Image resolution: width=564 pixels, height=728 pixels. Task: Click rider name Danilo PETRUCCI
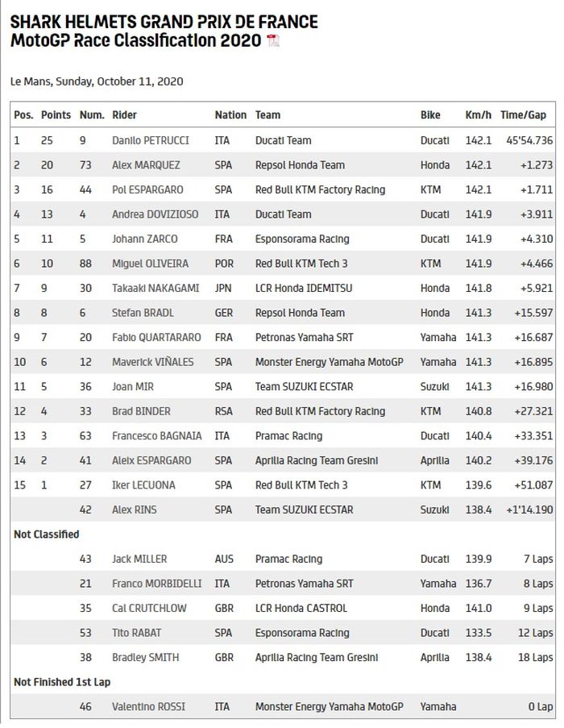(x=151, y=140)
